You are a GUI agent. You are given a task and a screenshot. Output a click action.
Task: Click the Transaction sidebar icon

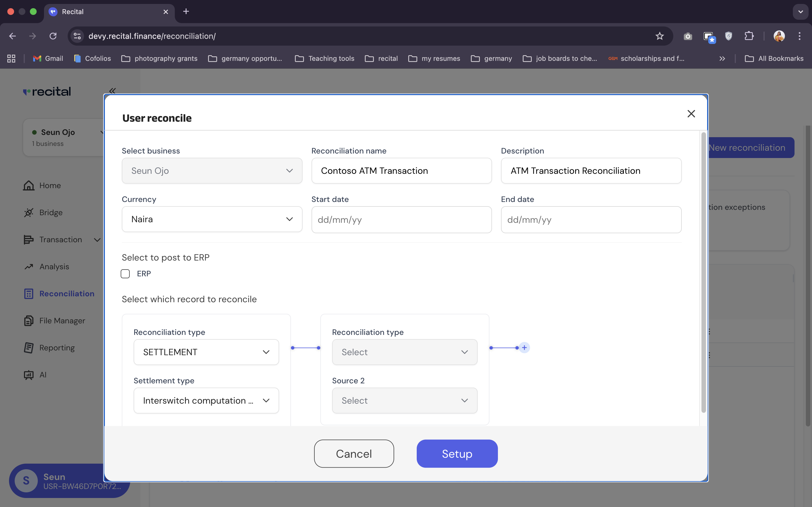[x=28, y=239]
